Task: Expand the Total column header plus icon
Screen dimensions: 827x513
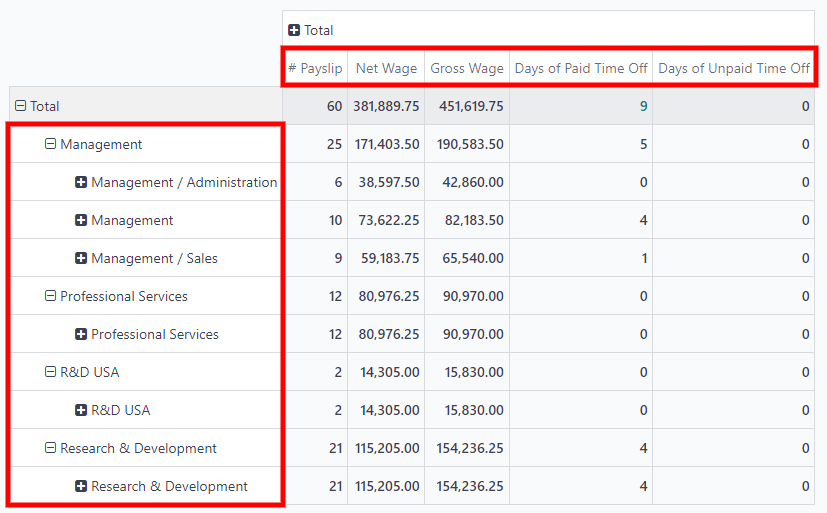Action: coord(294,30)
